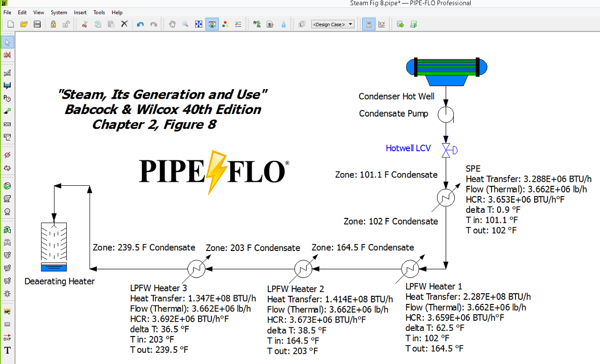Save the system with floppy disk icon
Viewport: 600px width, 364px height.
(37, 24)
